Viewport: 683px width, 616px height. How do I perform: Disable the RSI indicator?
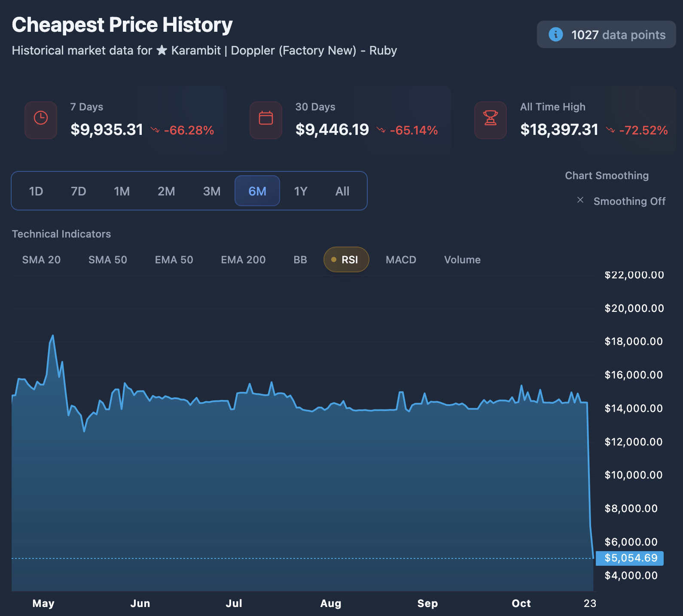[x=346, y=259]
